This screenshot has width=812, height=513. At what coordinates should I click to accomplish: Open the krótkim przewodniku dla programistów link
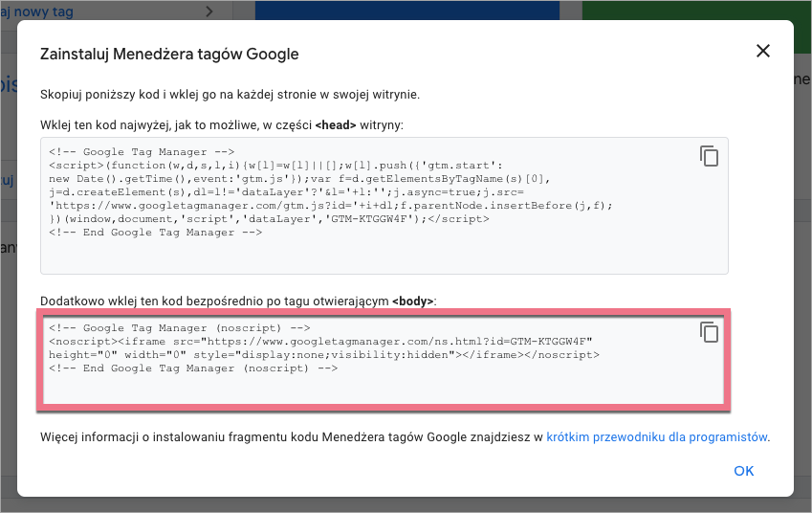pos(657,437)
